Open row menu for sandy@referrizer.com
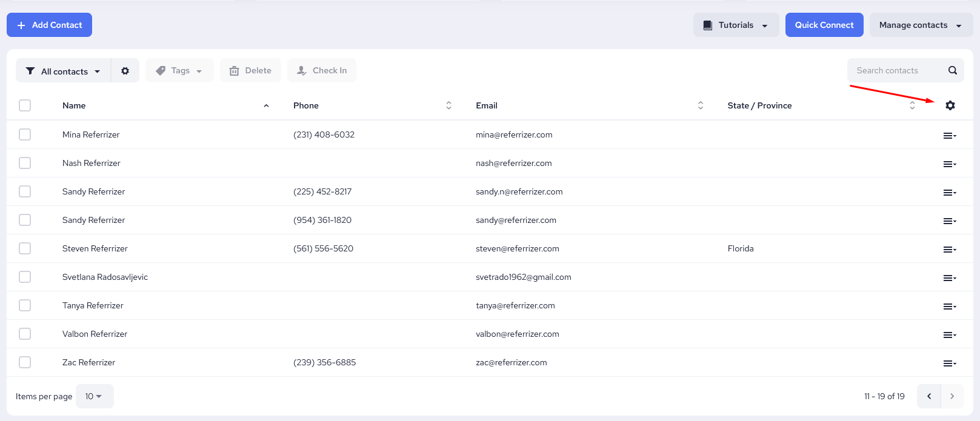 tap(950, 221)
